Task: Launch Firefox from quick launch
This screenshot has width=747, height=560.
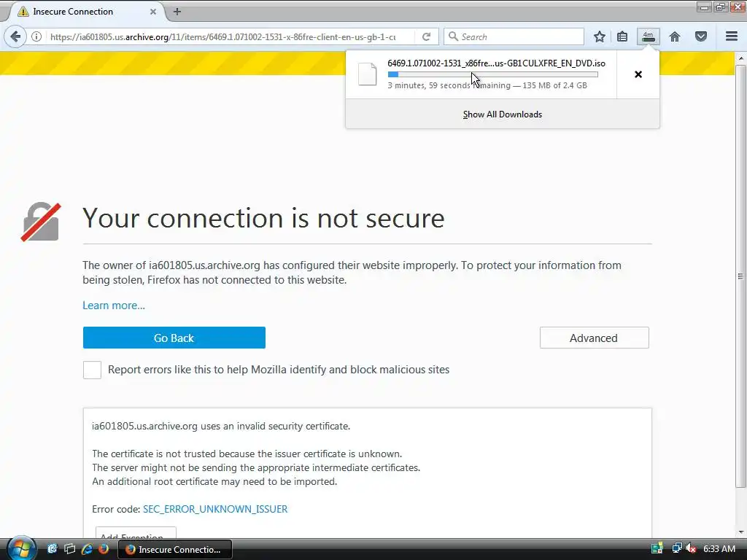Action: 104,549
